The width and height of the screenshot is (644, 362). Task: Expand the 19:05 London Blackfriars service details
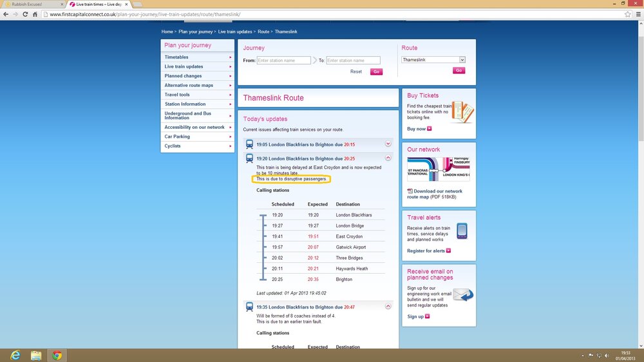pyautogui.click(x=388, y=144)
